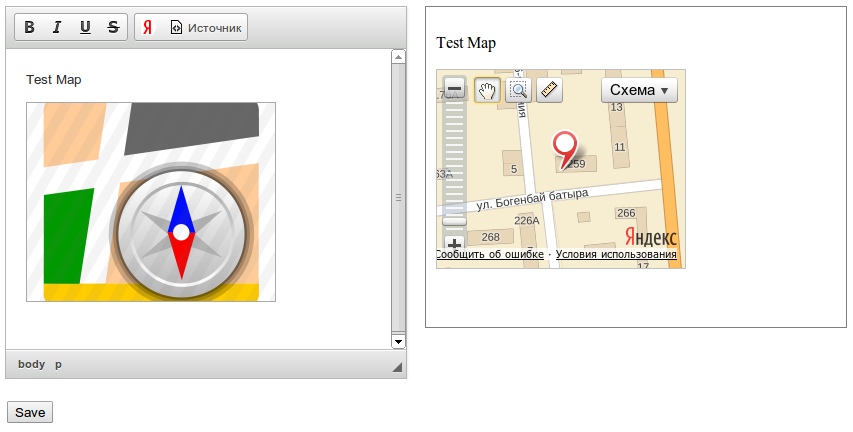Click building 268 on the map

coord(490,237)
